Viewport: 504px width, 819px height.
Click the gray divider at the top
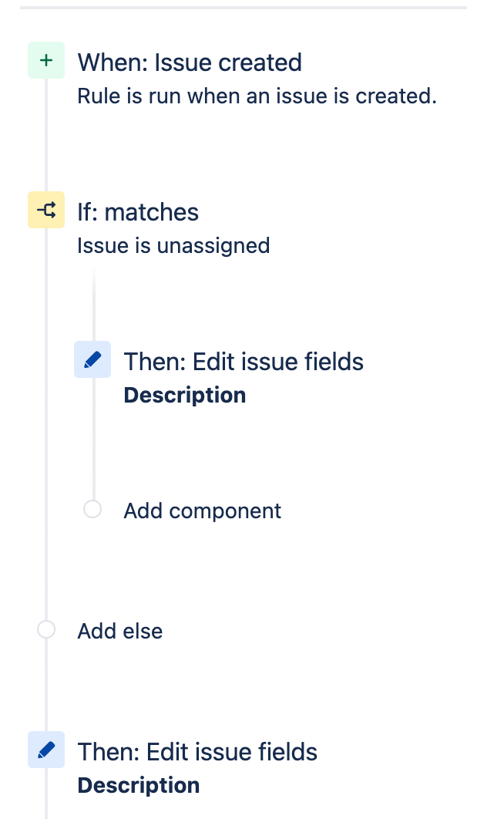[243, 7]
